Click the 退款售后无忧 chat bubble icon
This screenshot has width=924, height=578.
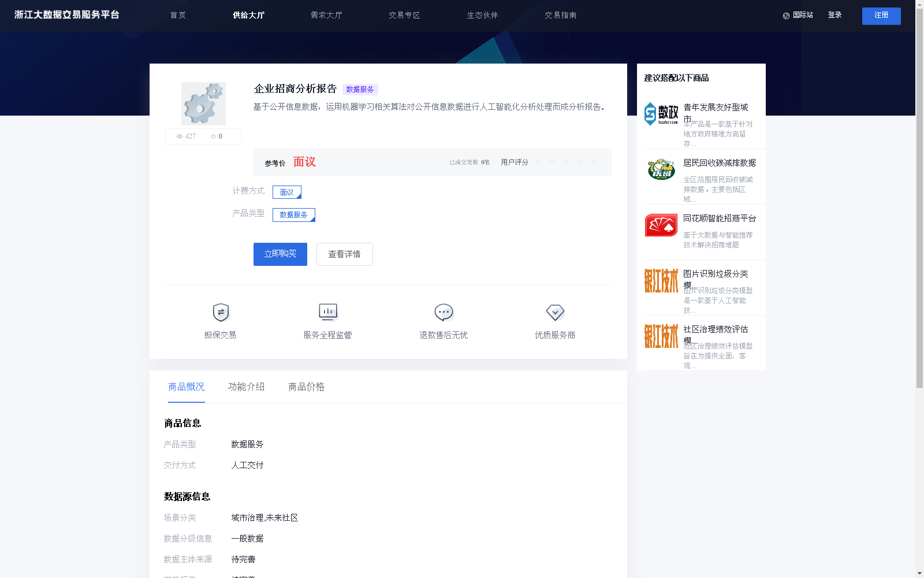click(444, 312)
